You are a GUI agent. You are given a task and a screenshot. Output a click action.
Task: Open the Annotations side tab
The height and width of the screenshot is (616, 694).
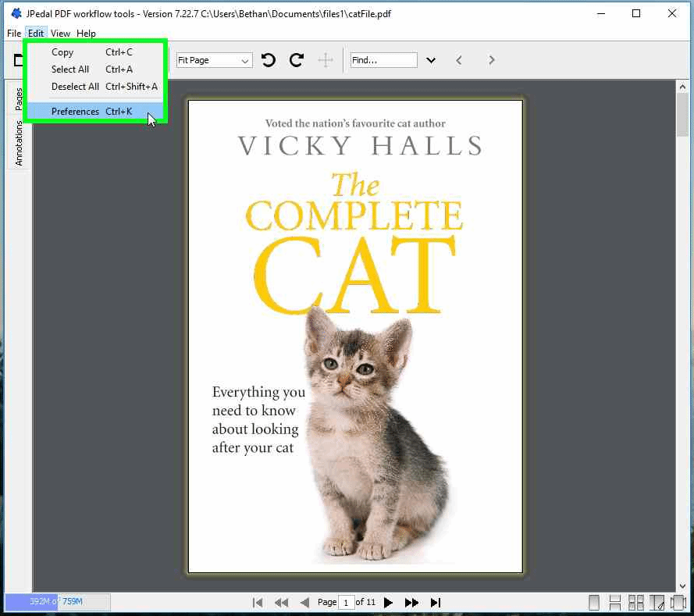click(x=18, y=143)
